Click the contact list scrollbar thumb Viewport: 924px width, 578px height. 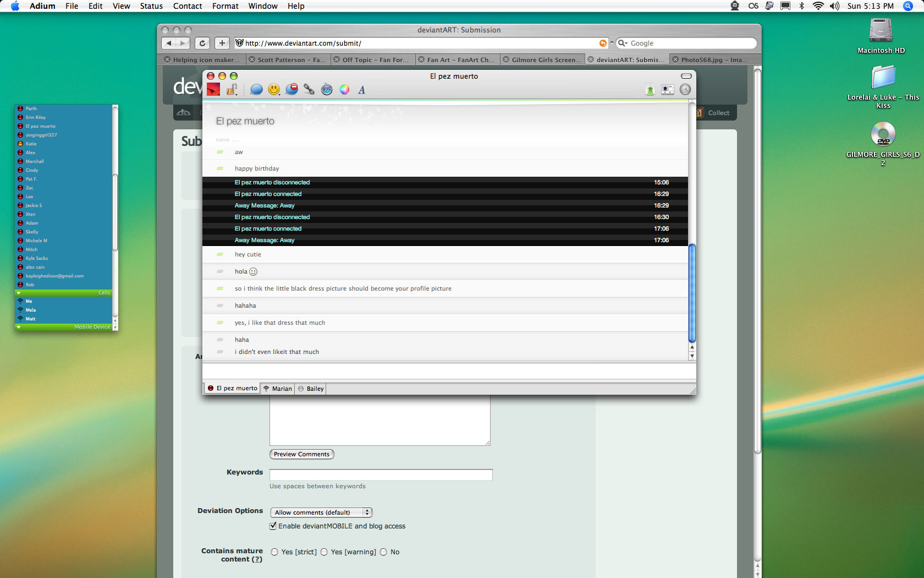point(115,212)
